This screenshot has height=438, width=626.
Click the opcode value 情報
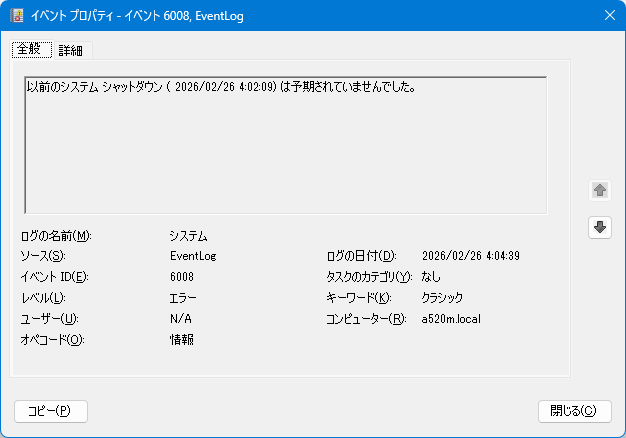point(181,340)
